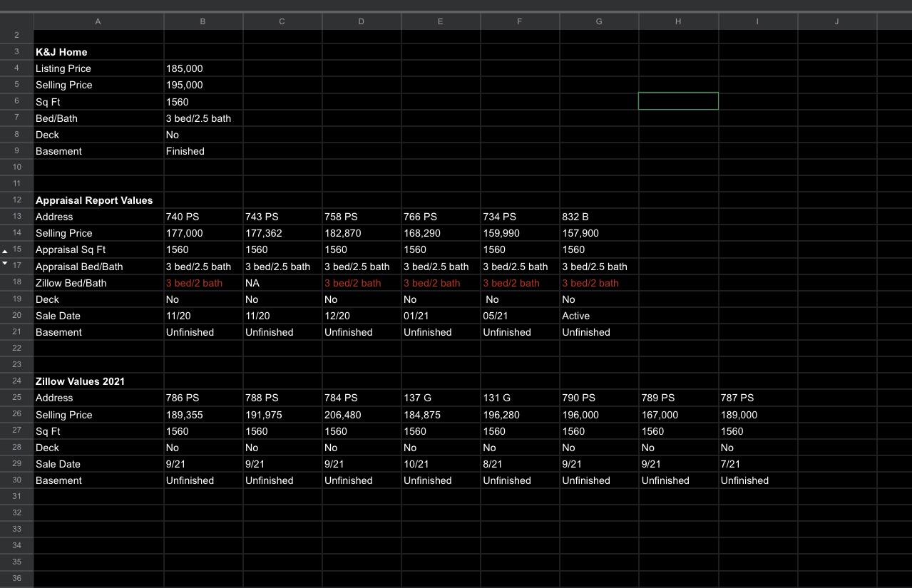Click Zillow selling price 184,875
This screenshot has width=912, height=588.
tap(441, 415)
